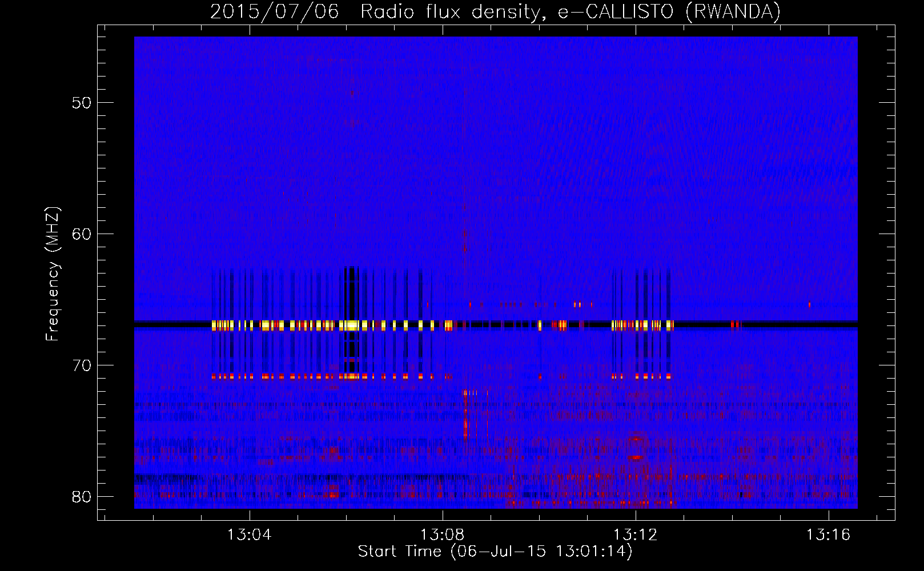This screenshot has height=571, width=924.
Task: Click the "Start Time (06-Jul-15 13:01:14)" x-axis label
Action: [x=495, y=552]
